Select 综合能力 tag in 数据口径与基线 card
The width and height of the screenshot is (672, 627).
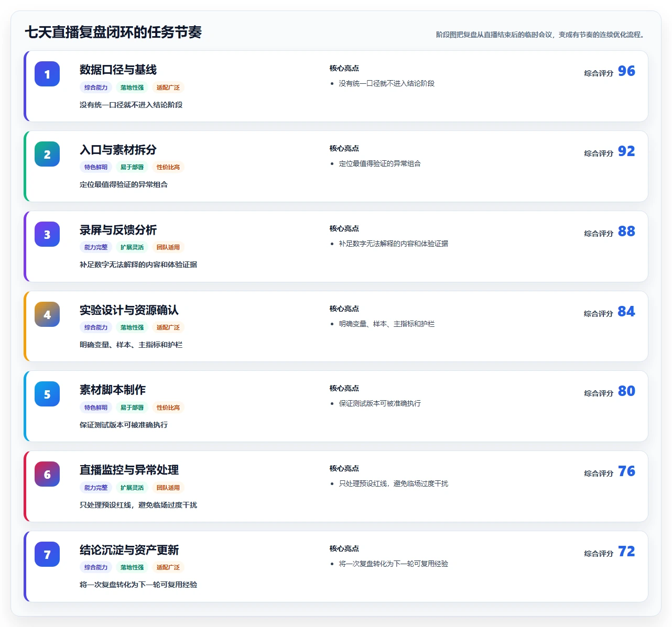click(x=96, y=87)
